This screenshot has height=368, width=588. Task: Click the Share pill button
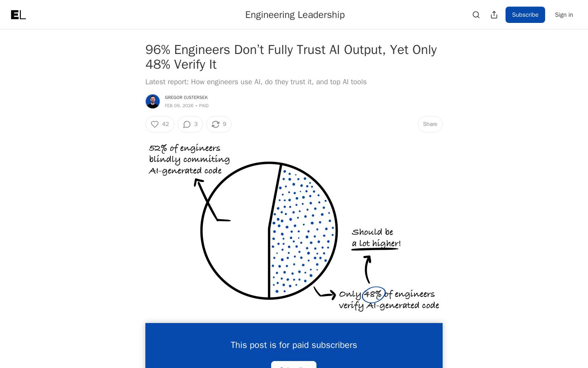click(430, 124)
